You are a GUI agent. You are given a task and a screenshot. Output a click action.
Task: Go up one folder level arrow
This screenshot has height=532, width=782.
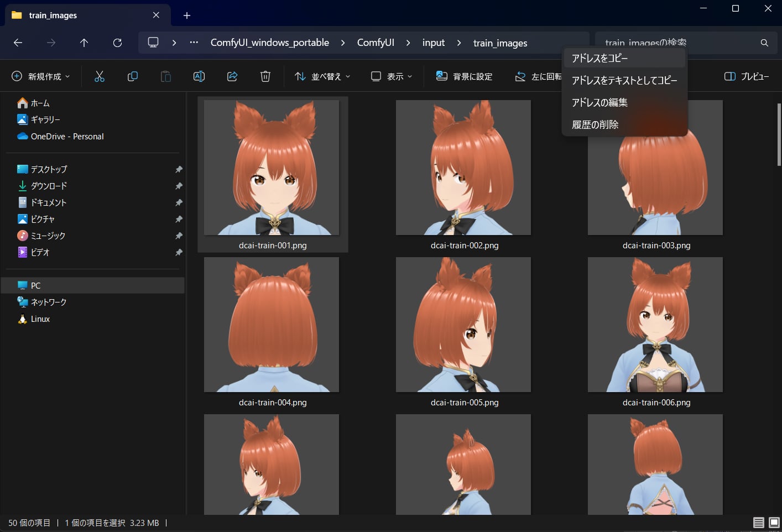pyautogui.click(x=84, y=43)
